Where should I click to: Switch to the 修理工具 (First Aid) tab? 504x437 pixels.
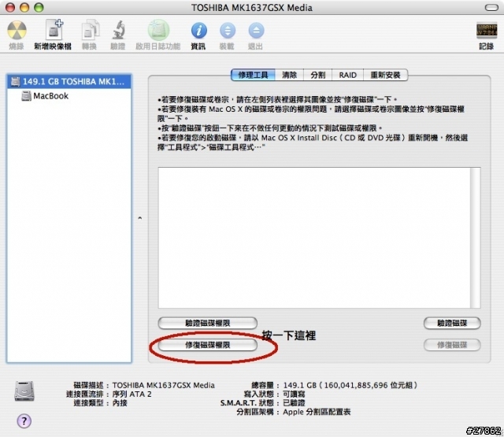pyautogui.click(x=253, y=75)
